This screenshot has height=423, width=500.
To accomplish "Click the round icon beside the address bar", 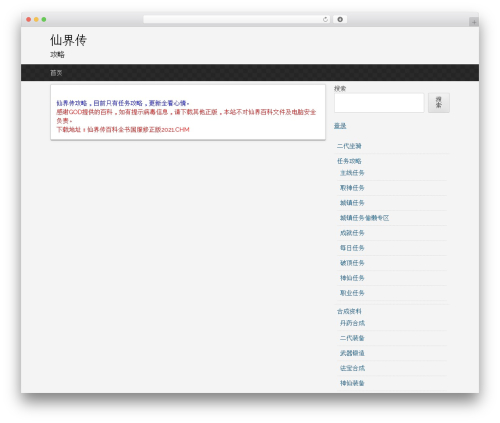I will (x=340, y=20).
